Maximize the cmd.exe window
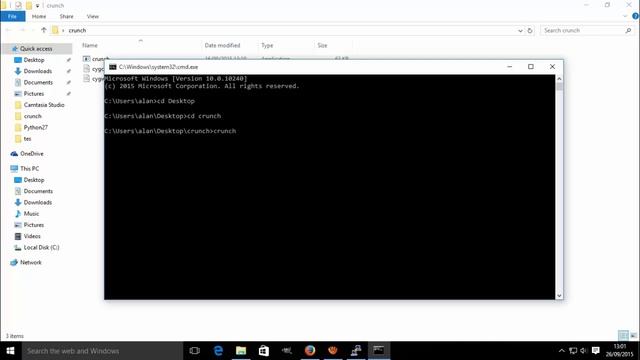Image resolution: width=640 pixels, height=360 pixels. [531, 67]
